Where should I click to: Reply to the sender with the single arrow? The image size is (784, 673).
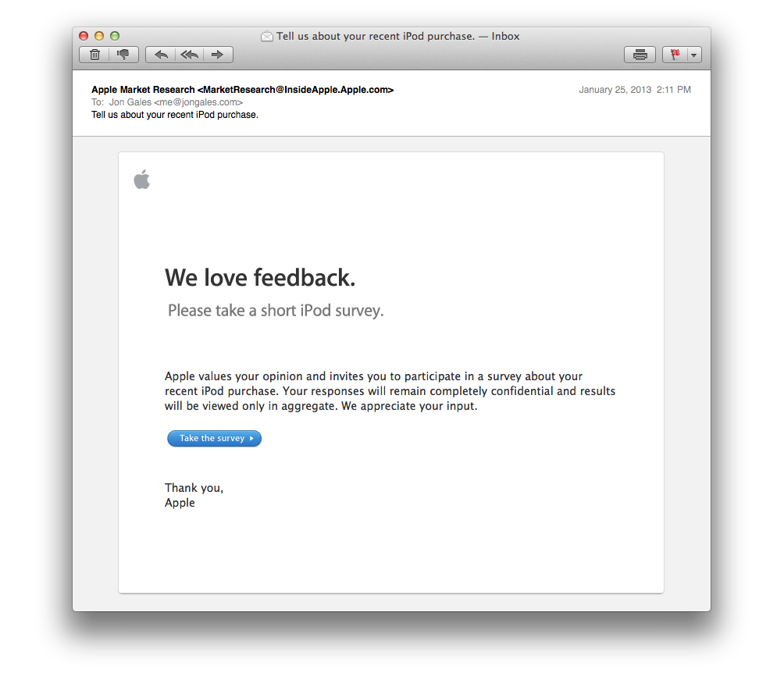point(161,55)
